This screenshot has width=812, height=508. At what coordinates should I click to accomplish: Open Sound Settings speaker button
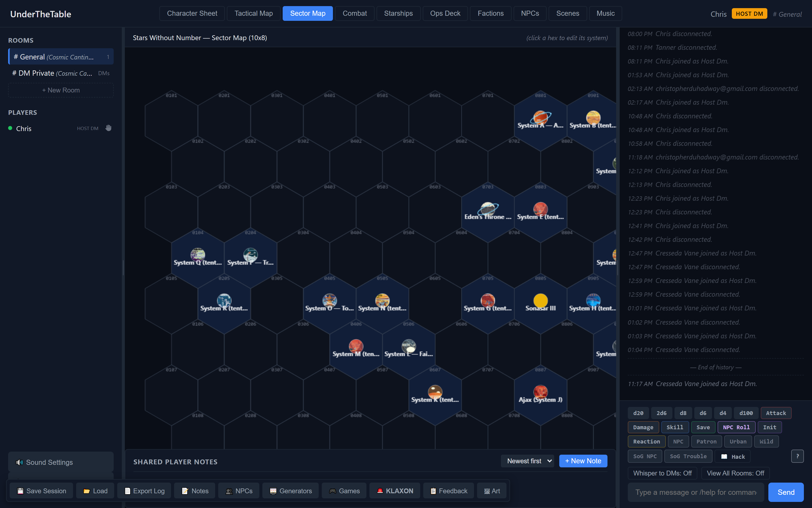[x=61, y=462]
